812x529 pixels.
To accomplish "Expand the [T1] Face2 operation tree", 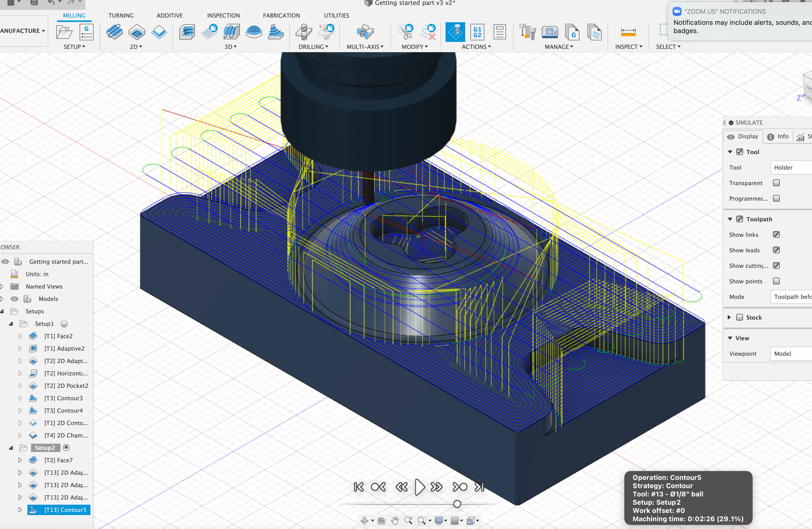I will click(x=20, y=336).
